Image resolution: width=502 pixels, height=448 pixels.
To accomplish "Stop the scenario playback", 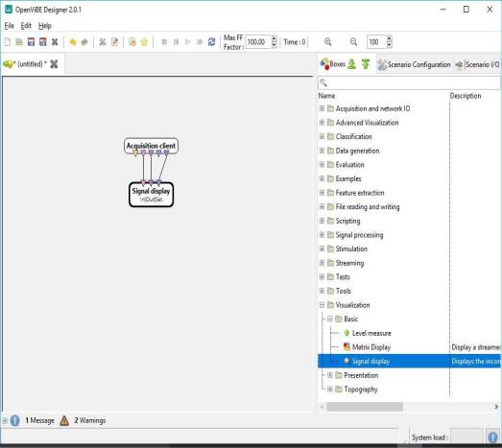I will pyautogui.click(x=164, y=42).
